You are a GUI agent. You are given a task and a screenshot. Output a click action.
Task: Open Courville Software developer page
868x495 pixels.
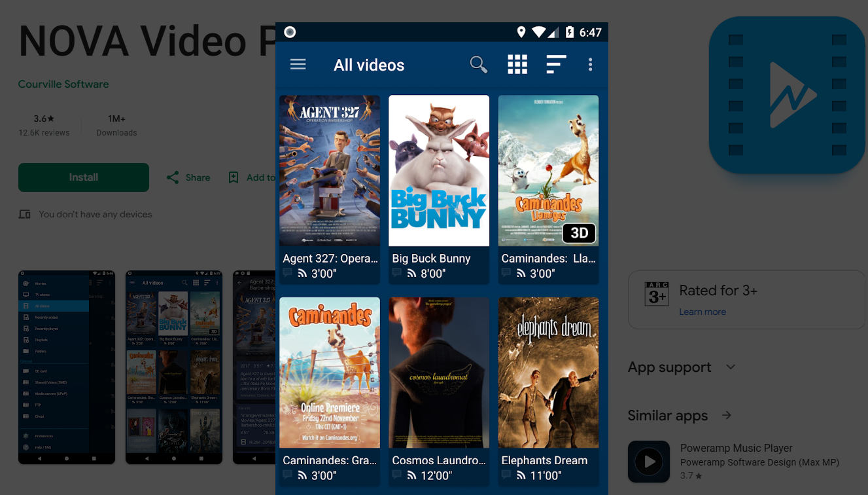tap(63, 84)
